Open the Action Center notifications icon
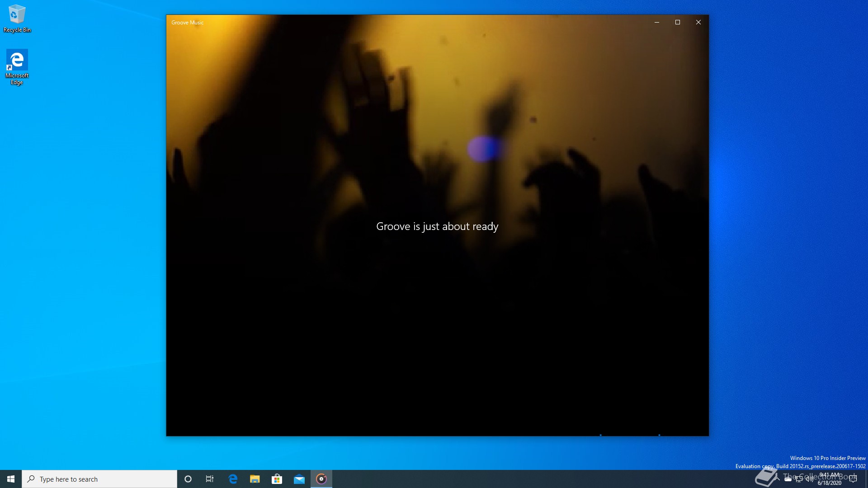Screen dimensions: 868x488 click(853, 479)
